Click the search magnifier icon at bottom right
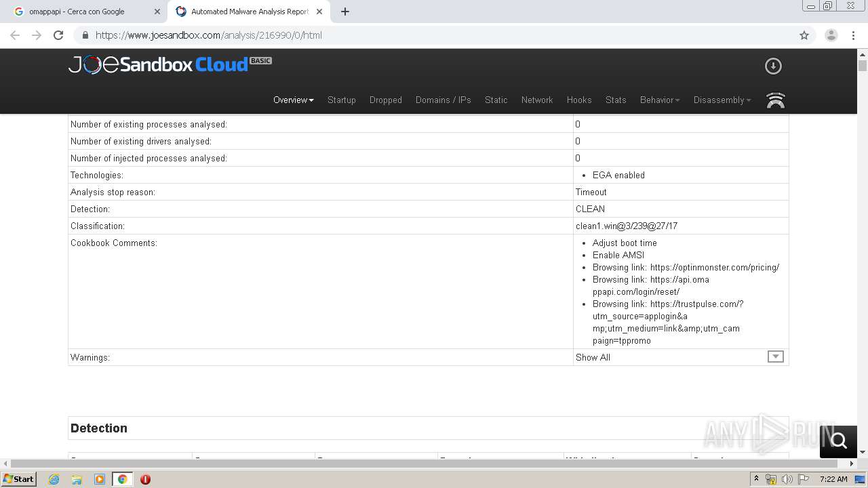Screen dimensions: 868x488 [838, 441]
